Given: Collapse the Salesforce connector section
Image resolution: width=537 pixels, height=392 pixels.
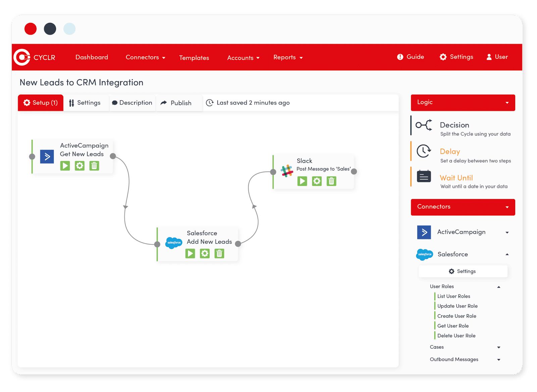Looking at the screenshot, I should (507, 254).
